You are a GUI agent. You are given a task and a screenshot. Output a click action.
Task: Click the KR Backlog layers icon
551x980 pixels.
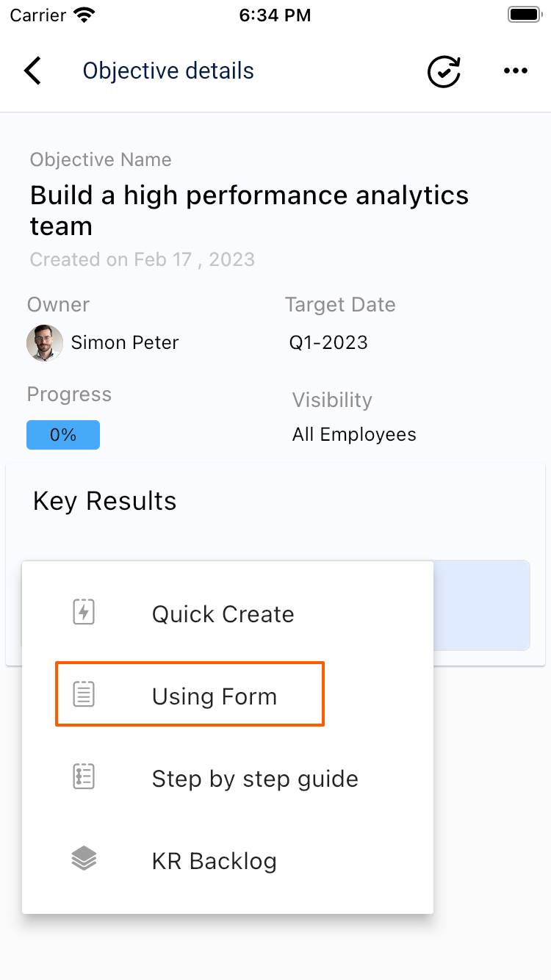(83, 858)
